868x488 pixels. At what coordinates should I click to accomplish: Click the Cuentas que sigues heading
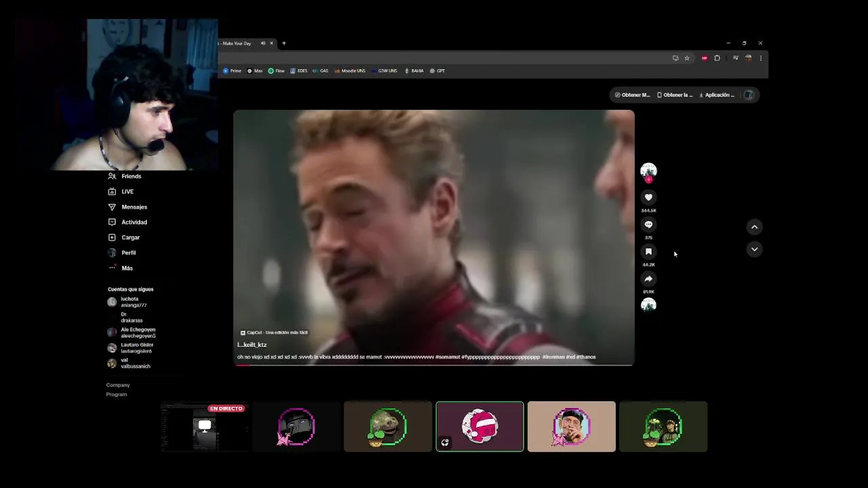click(x=130, y=289)
